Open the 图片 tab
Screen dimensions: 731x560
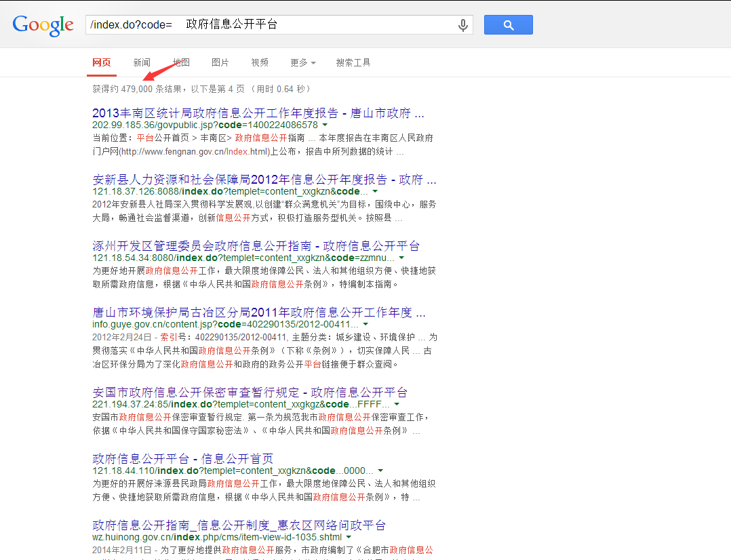[220, 62]
